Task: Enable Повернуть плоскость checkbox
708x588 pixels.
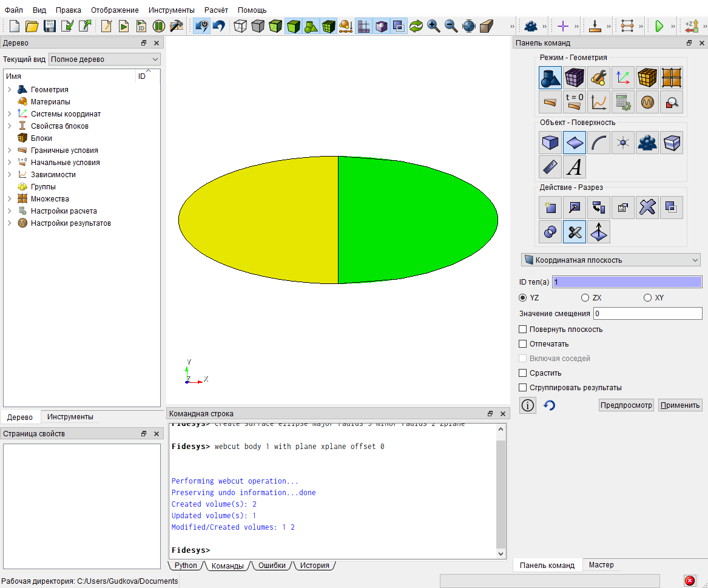Action: coord(523,329)
